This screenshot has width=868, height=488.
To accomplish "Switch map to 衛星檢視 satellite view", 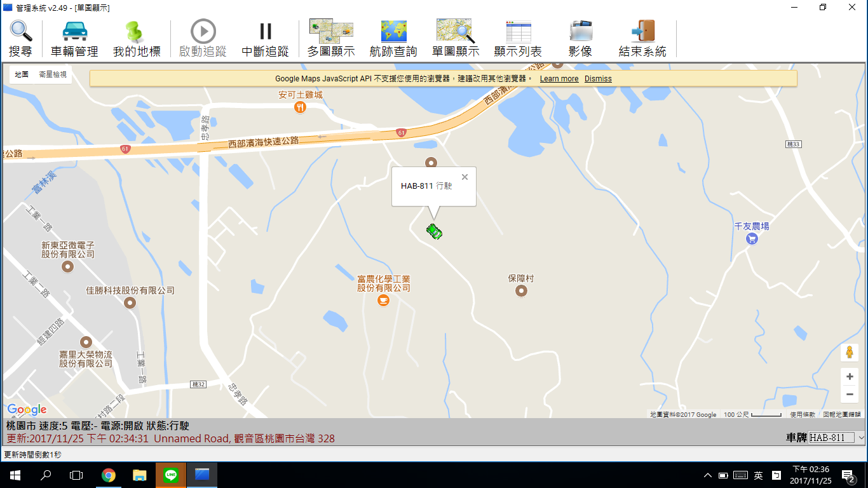I will click(52, 75).
